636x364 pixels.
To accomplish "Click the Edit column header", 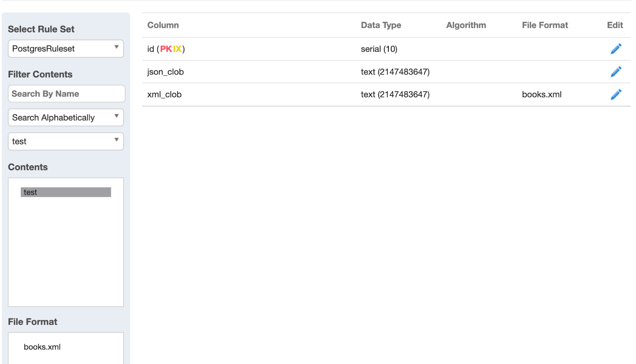I will coord(615,25).
